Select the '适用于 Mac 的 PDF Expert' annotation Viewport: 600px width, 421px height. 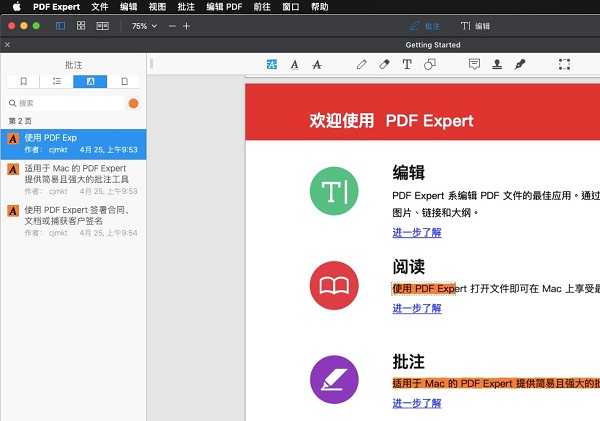coord(73,179)
